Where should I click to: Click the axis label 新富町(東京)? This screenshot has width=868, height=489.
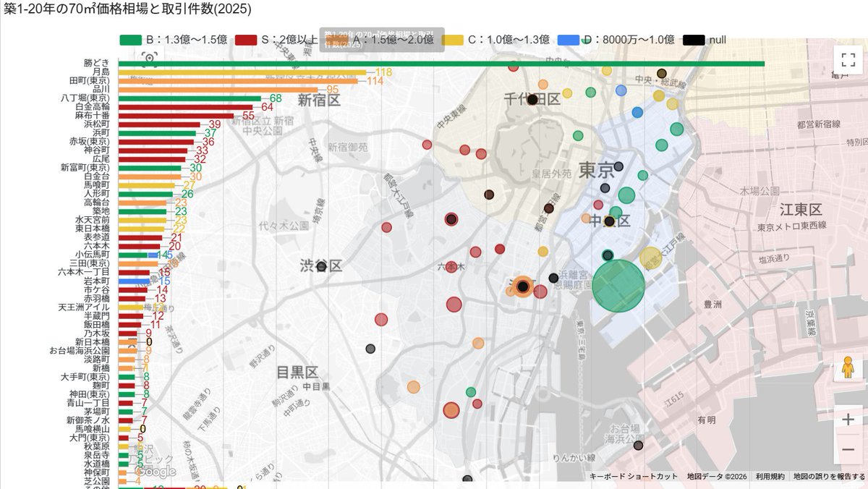(85, 167)
